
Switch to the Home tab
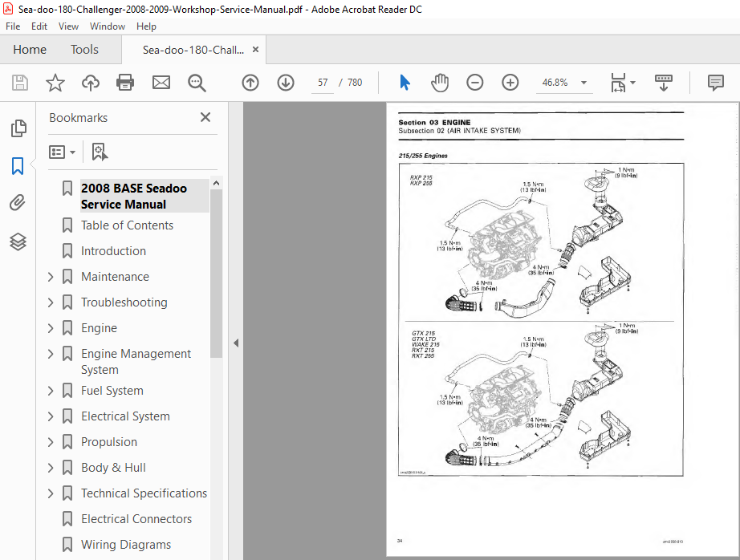[30, 50]
